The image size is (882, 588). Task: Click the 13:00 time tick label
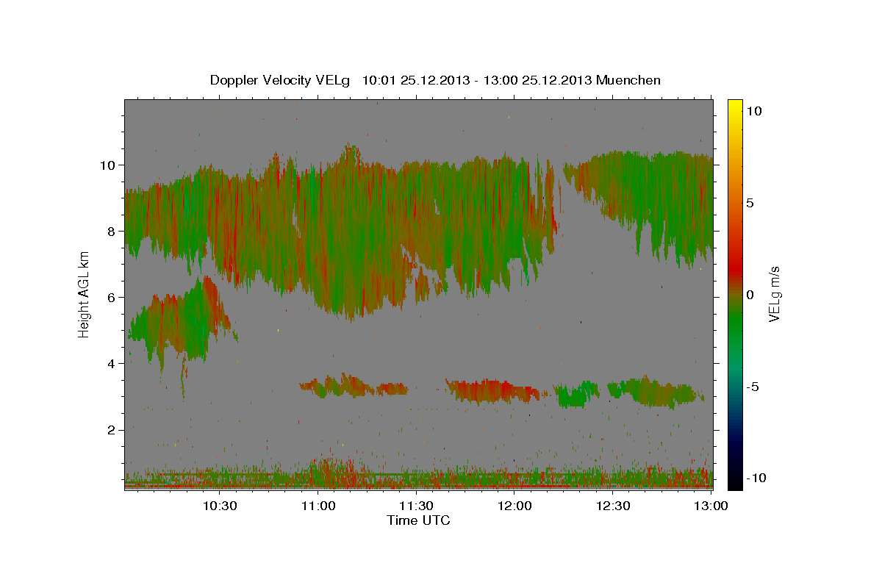[711, 506]
